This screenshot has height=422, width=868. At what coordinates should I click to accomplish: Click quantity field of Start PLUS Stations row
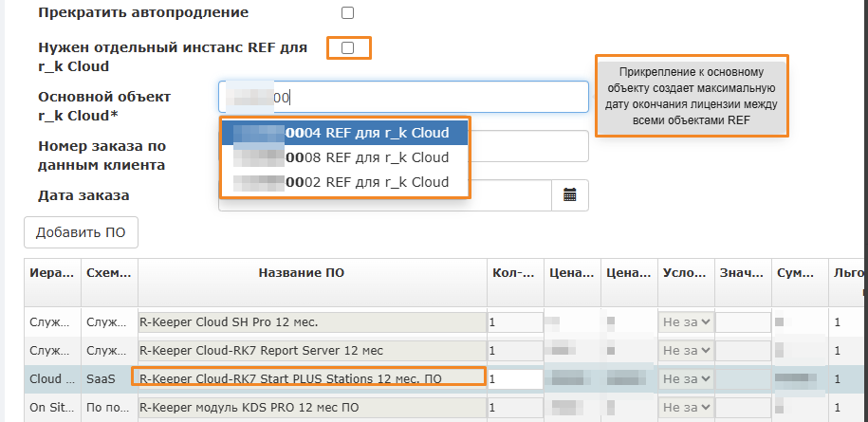(515, 379)
